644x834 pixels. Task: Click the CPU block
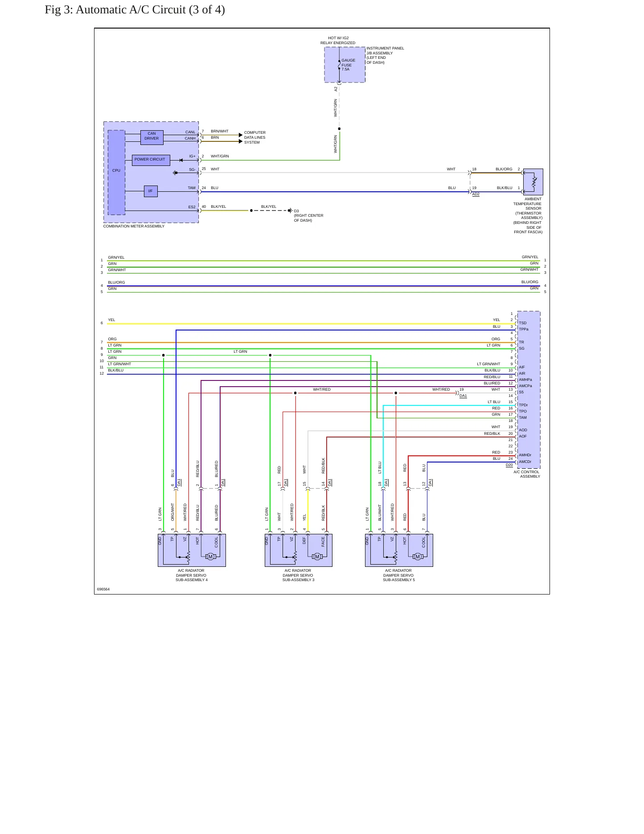116,172
